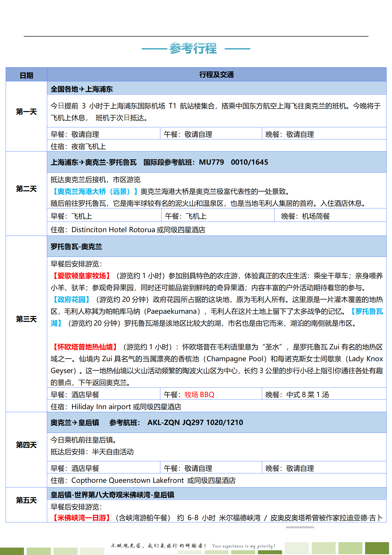392x555 pixels.
Task: Click the 日期 column header
Action: coord(26,75)
